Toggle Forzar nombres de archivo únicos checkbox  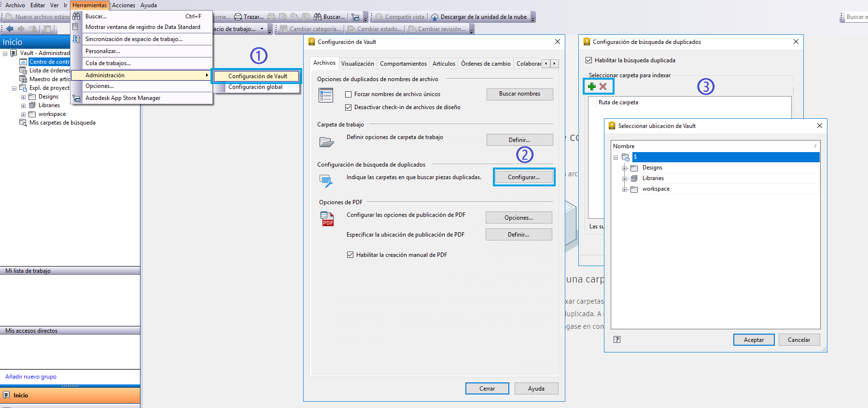tap(349, 94)
